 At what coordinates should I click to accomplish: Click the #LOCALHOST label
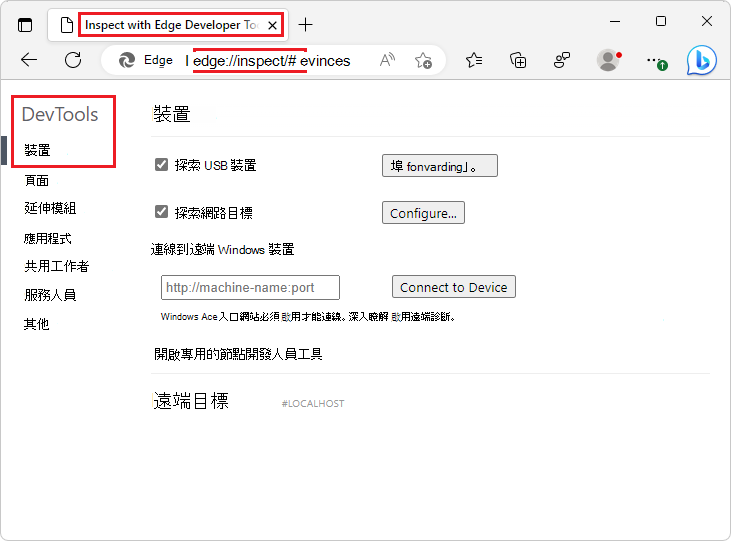pyautogui.click(x=313, y=403)
